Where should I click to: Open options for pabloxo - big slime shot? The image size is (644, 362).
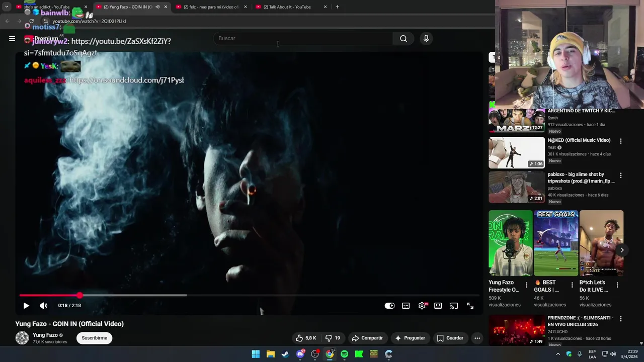click(x=620, y=175)
